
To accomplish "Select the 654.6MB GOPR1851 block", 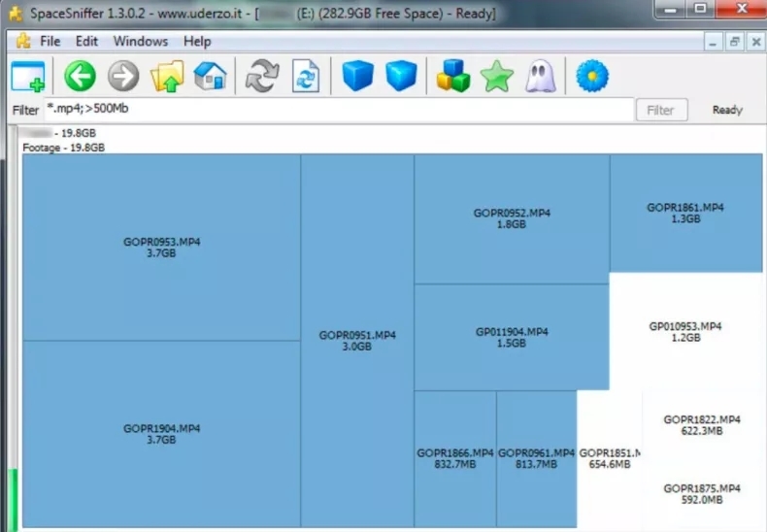I will click(x=610, y=458).
